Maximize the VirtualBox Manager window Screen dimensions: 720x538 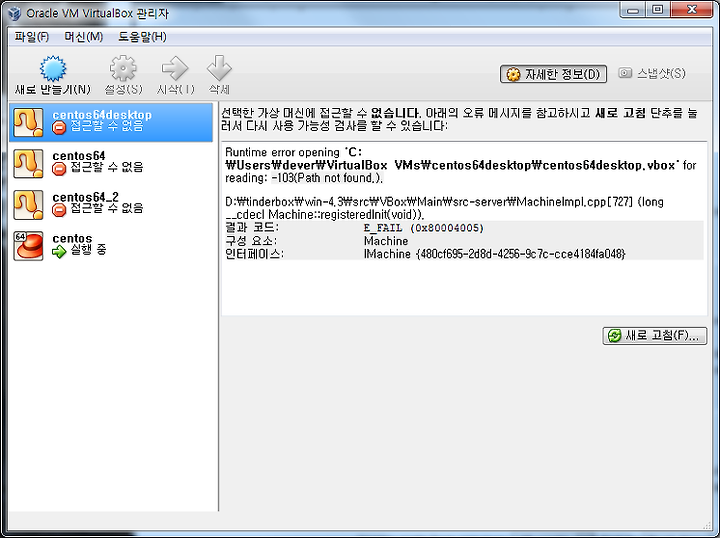[x=658, y=10]
